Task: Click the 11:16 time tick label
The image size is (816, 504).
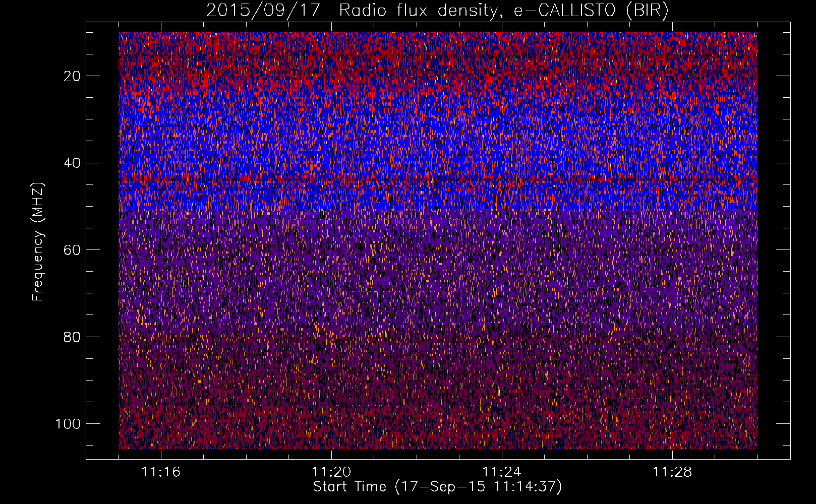Action: 161,472
